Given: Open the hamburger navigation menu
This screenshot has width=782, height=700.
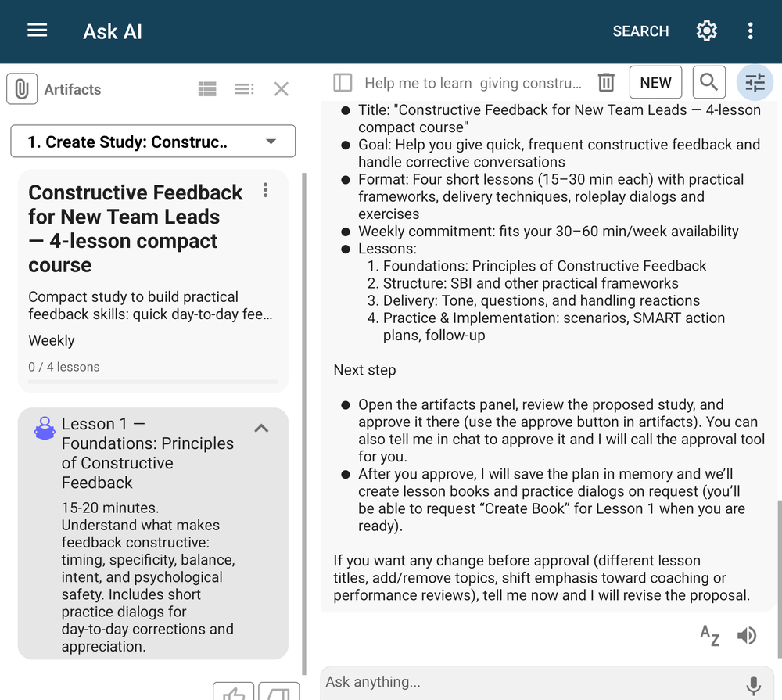Looking at the screenshot, I should tap(37, 31).
